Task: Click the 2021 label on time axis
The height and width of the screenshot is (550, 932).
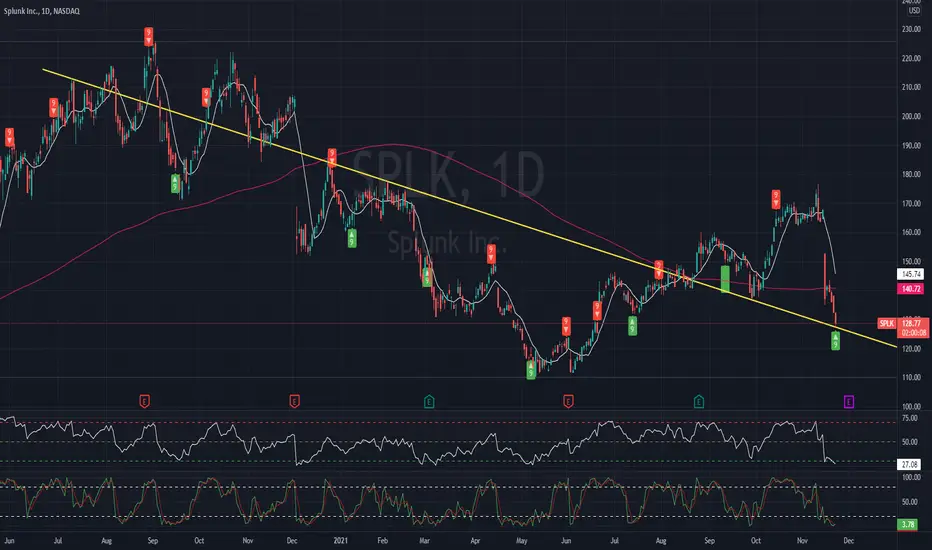Action: pos(341,540)
